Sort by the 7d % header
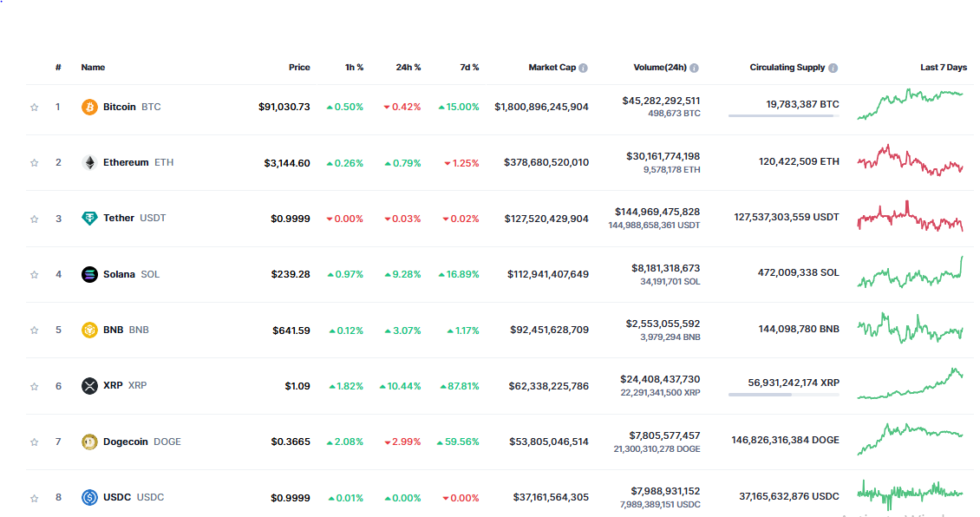Image resolution: width=980 pixels, height=517 pixels. click(x=469, y=68)
